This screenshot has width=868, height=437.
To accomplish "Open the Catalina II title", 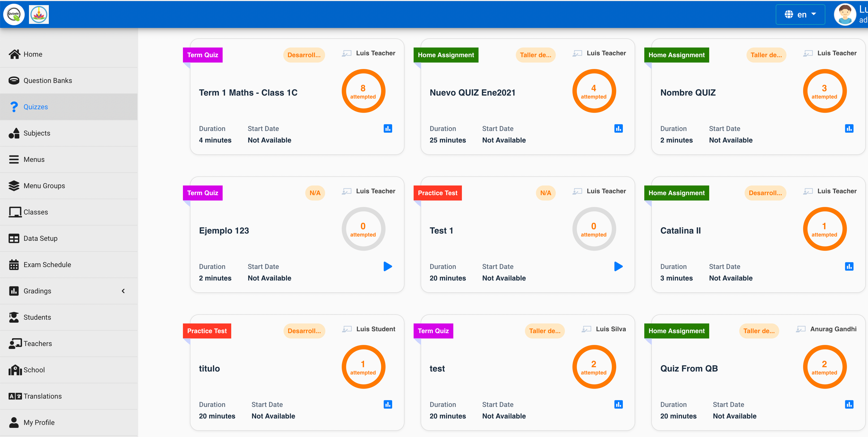I will tap(680, 231).
